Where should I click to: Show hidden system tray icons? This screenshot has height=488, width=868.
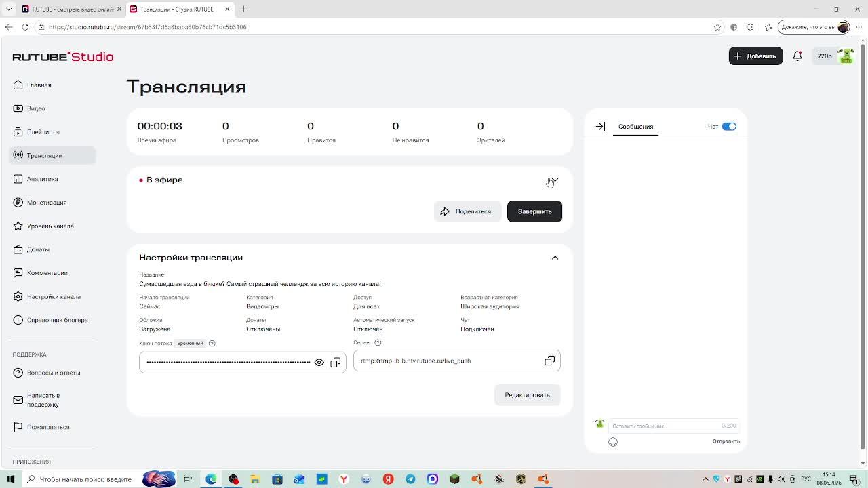point(705,479)
